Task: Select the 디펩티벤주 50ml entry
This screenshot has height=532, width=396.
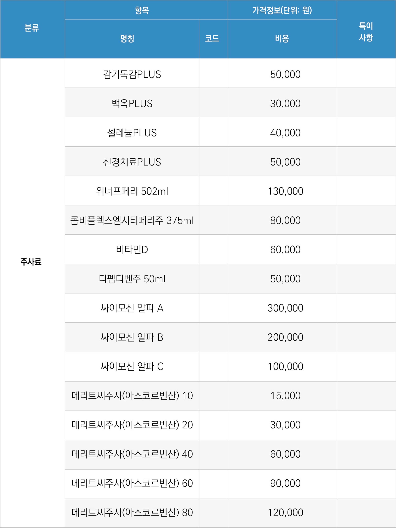Action: 132,279
